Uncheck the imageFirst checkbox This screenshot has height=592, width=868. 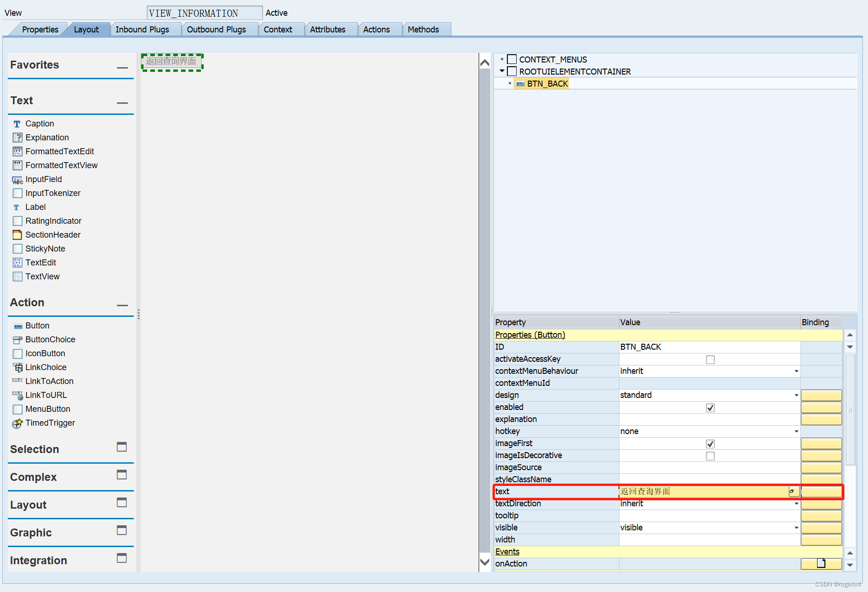pyautogui.click(x=710, y=444)
